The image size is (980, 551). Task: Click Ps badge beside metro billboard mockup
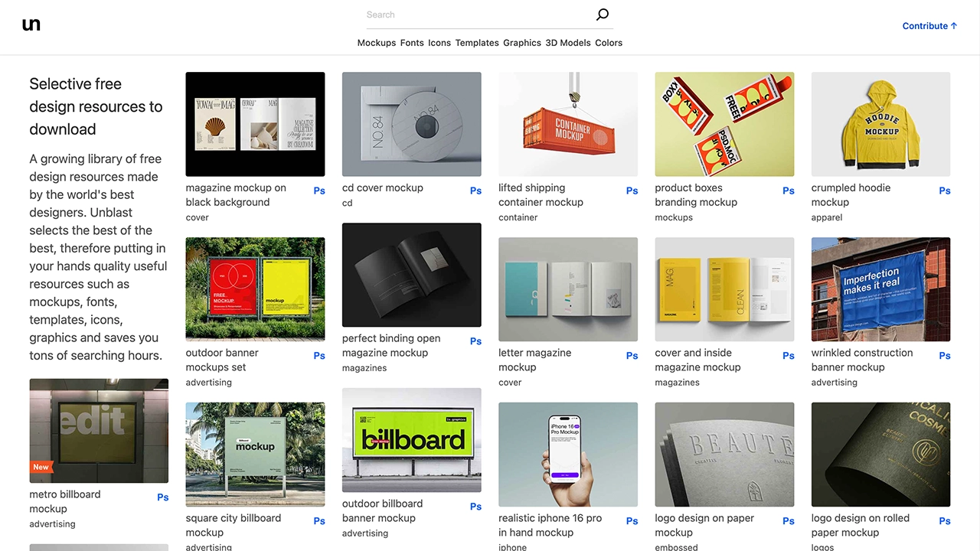click(x=163, y=497)
